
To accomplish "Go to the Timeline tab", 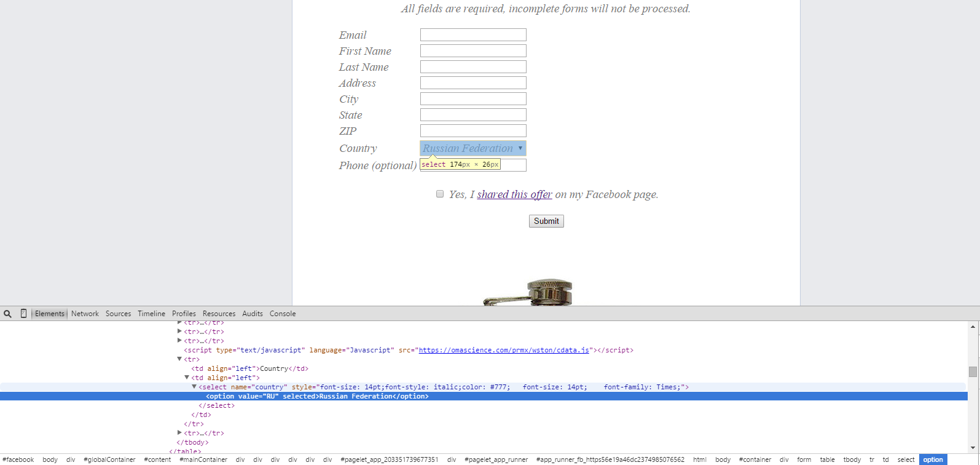I will coord(151,314).
